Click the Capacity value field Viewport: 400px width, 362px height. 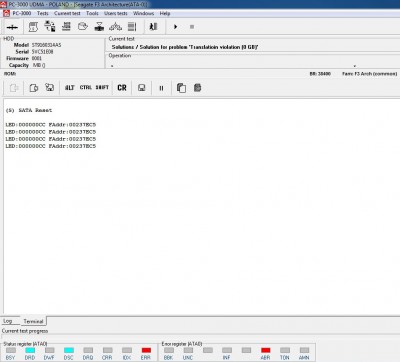(x=39, y=65)
